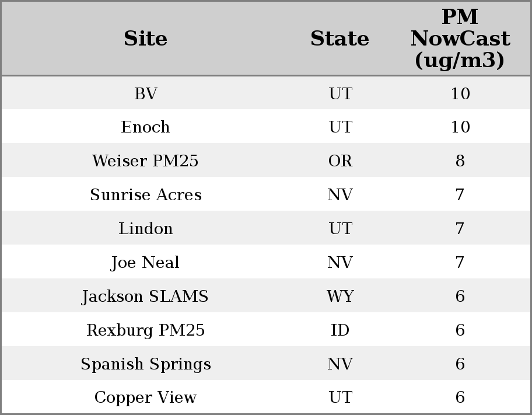Viewport: 532px width, 415px height.
Task: Click the Lindon site cell
Action: [145, 228]
